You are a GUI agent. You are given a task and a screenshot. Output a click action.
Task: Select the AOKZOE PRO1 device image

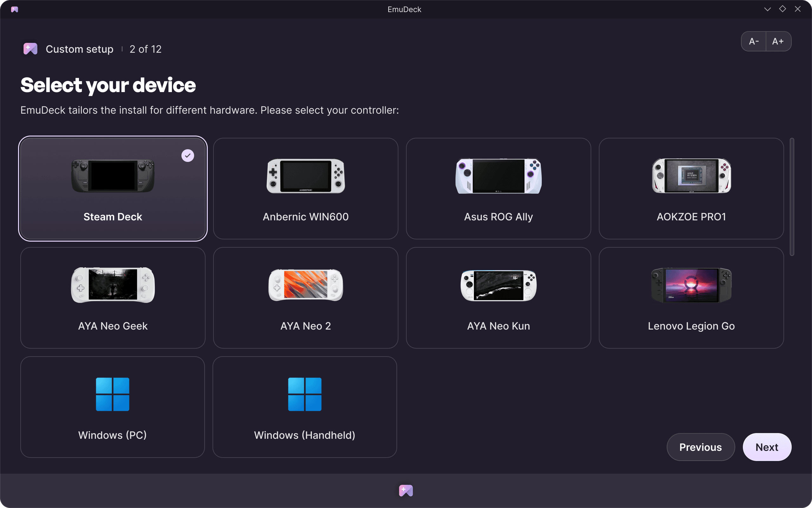click(691, 176)
